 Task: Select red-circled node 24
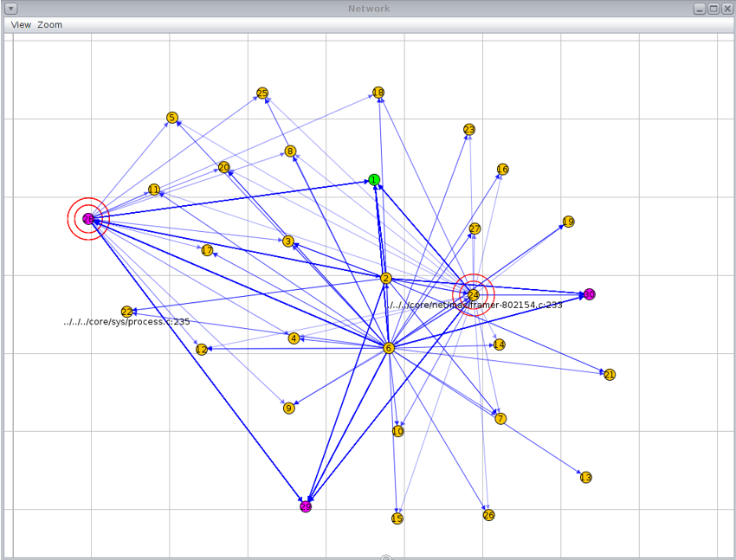[x=473, y=294]
